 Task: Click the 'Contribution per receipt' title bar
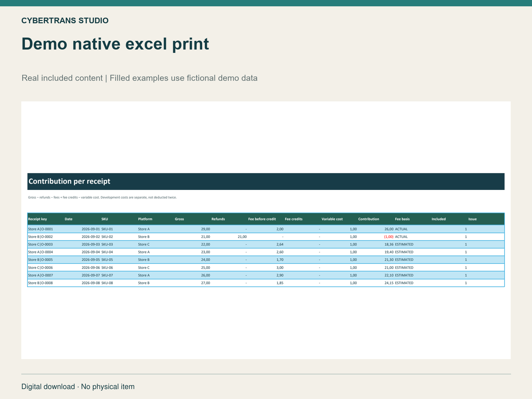click(266, 181)
